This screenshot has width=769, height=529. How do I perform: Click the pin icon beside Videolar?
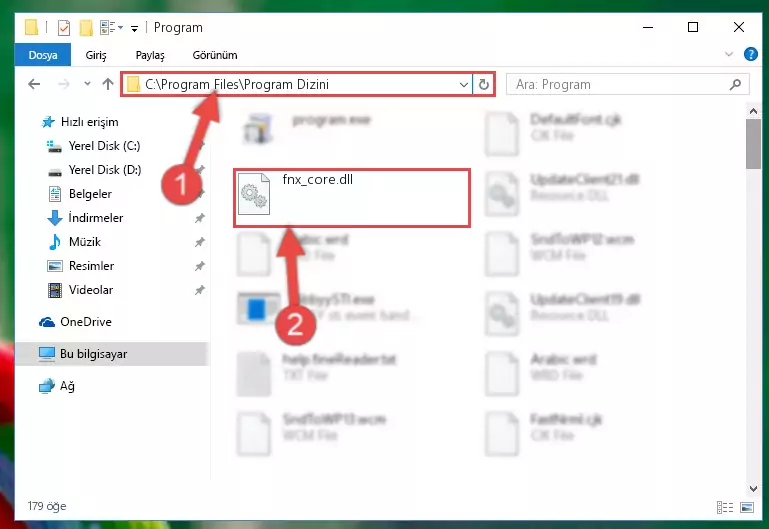pos(200,290)
